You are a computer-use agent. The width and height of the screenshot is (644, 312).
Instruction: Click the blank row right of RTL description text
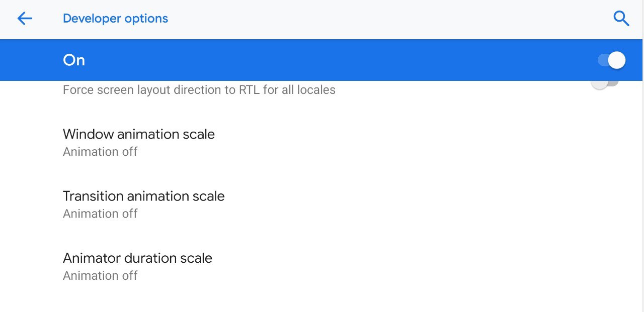[x=453, y=91]
